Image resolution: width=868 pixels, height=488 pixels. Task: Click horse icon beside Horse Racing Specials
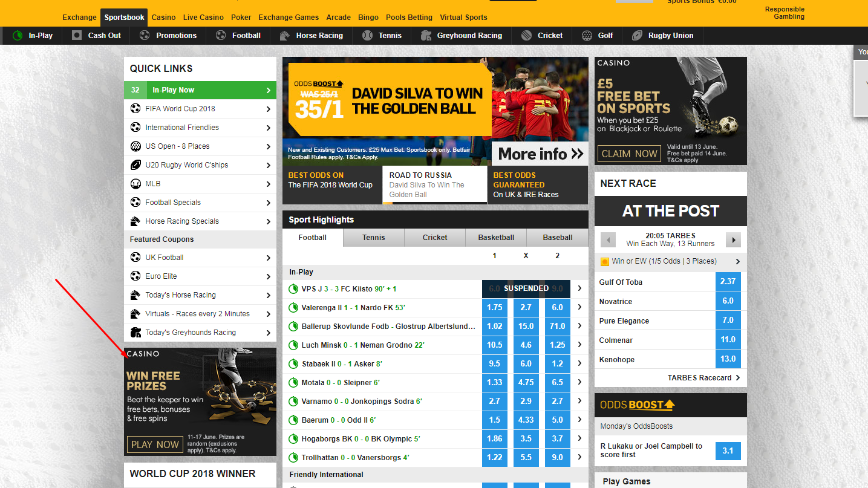(135, 221)
